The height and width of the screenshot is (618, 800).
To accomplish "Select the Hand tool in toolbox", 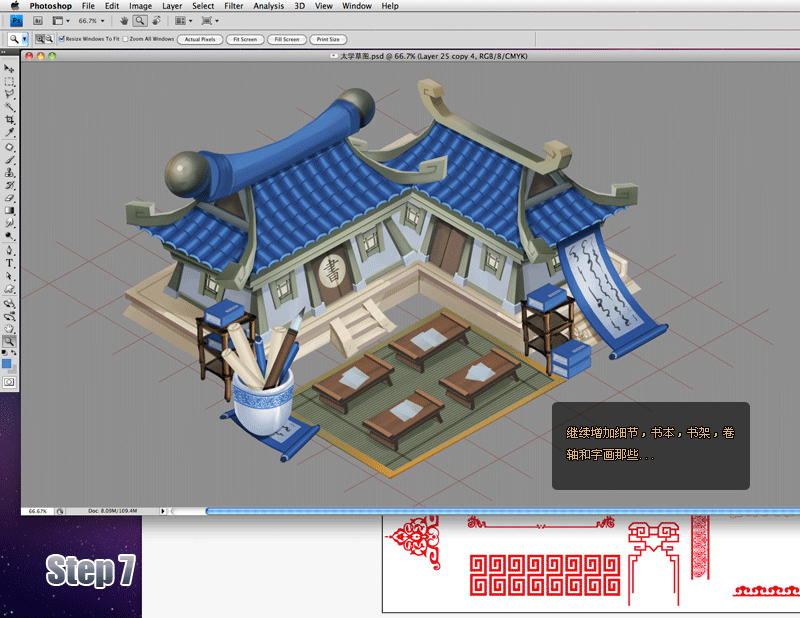I will tap(9, 329).
